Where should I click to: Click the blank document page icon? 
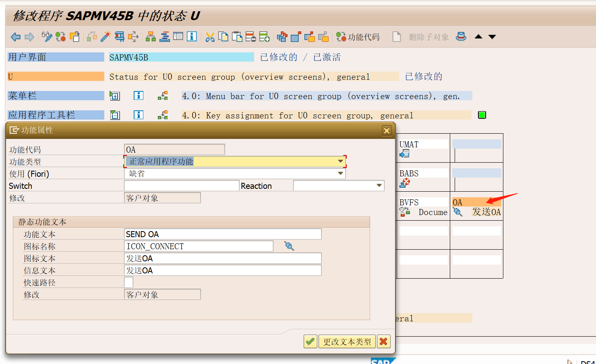(397, 37)
